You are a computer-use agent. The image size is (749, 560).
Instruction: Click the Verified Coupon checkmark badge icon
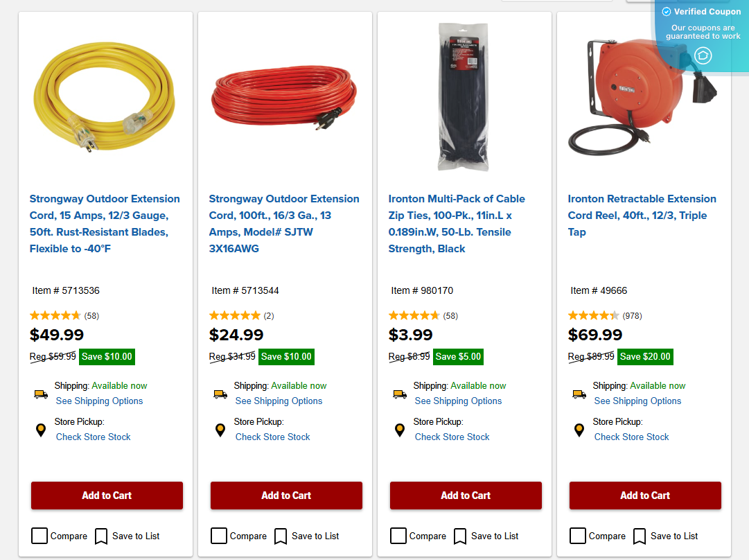pos(666,11)
